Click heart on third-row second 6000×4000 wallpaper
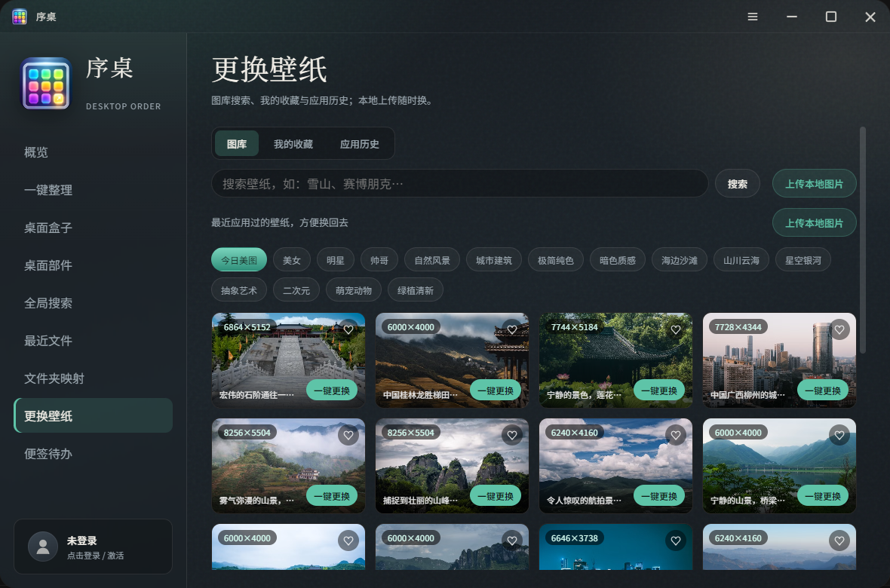This screenshot has width=890, height=588. pos(512,541)
